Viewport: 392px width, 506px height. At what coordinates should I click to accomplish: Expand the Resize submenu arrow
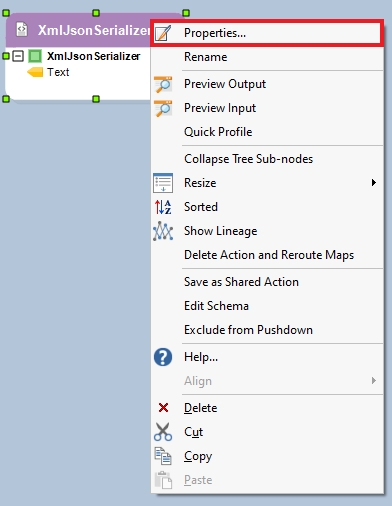click(x=374, y=183)
